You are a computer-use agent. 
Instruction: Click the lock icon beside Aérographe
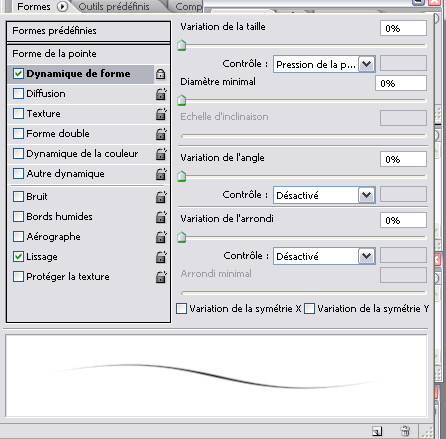click(161, 237)
